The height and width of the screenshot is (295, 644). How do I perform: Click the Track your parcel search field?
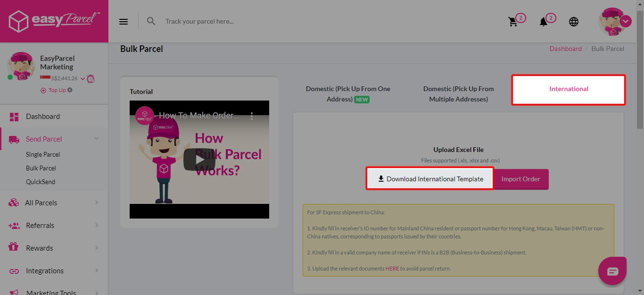click(x=212, y=21)
